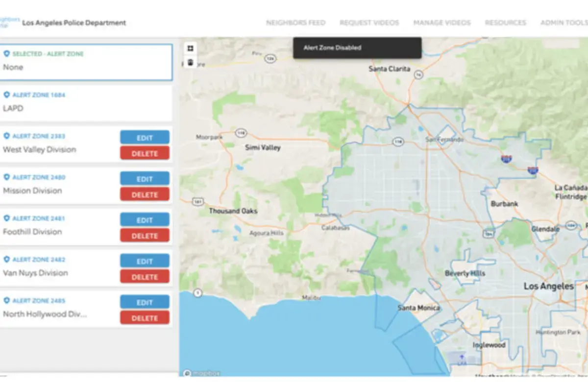Screen dimensions: 588x382
Task: Delete the Mission Division alert zone
Action: (x=145, y=194)
